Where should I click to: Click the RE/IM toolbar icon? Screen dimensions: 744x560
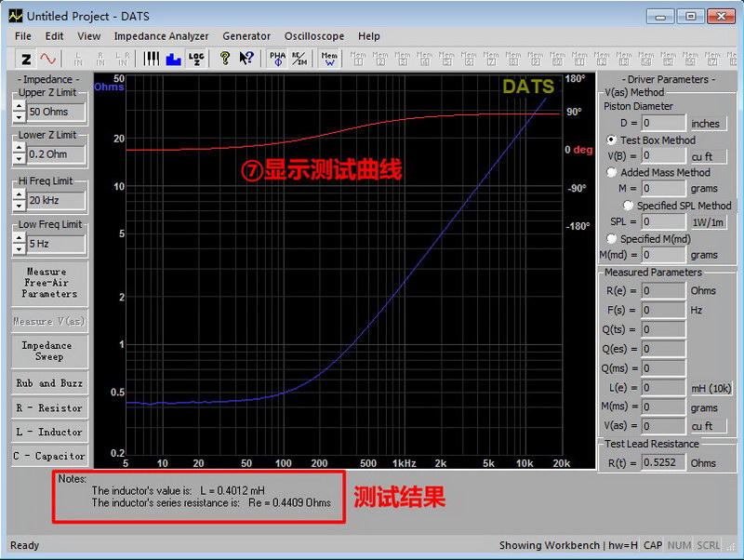299,59
